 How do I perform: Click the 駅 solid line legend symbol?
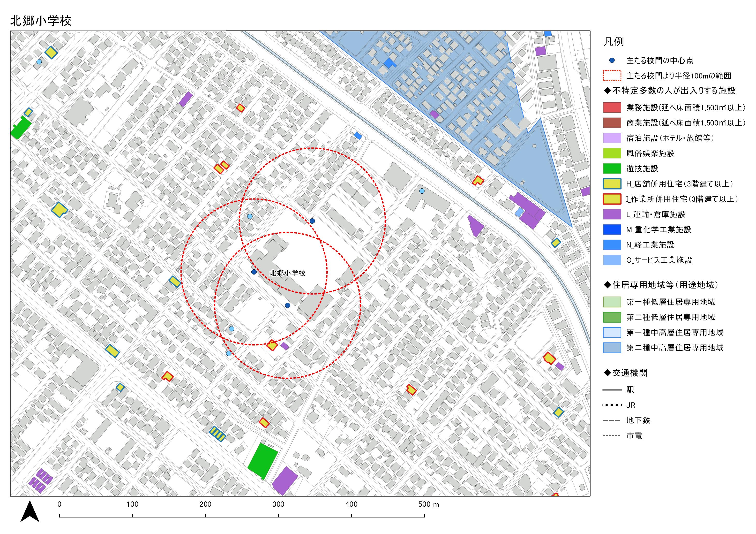[x=612, y=390]
